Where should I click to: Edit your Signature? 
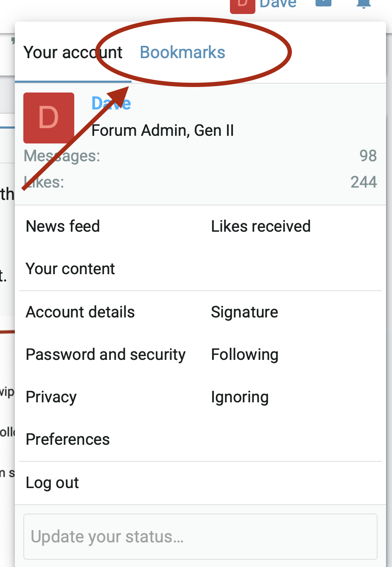(244, 312)
